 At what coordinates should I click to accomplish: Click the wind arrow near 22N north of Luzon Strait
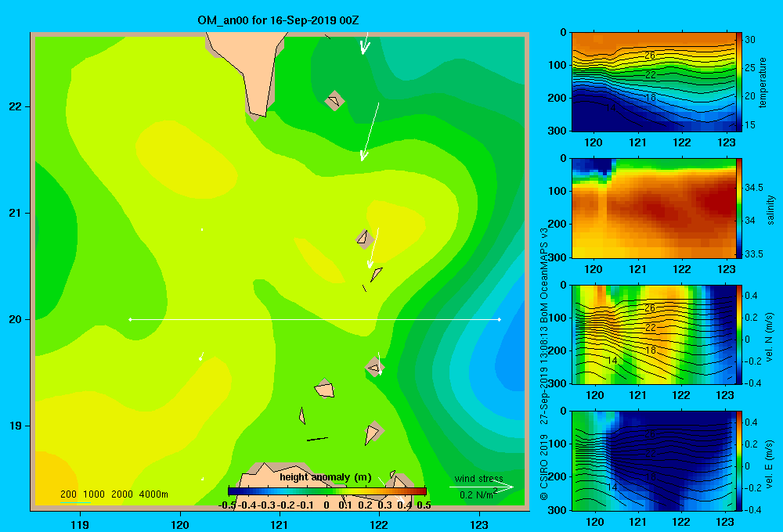(370, 131)
